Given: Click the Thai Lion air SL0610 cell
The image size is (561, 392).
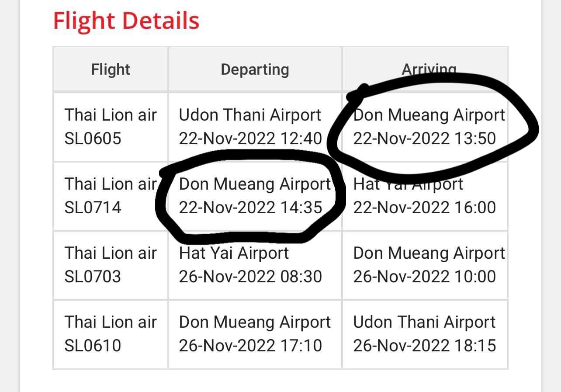Looking at the screenshot, I should (x=111, y=334).
